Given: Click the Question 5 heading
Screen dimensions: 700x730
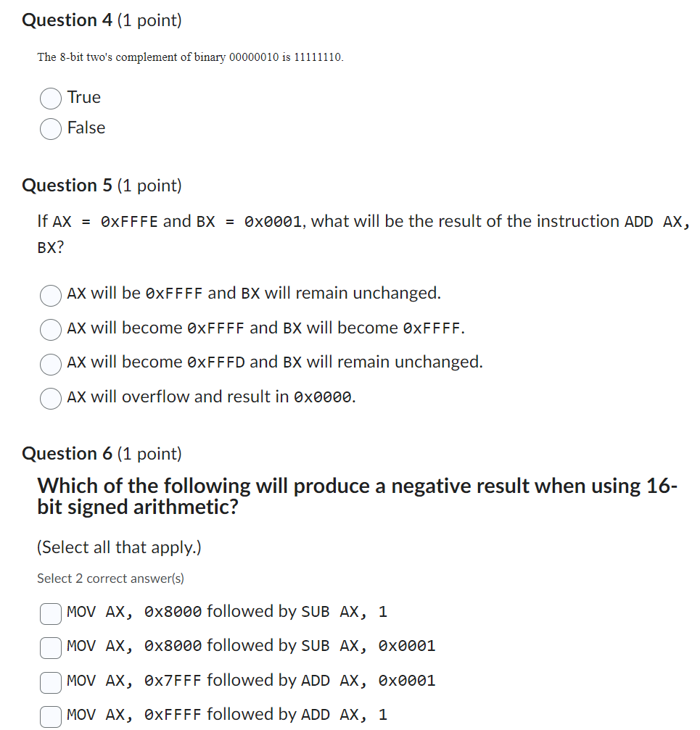Looking at the screenshot, I should coord(65,185).
